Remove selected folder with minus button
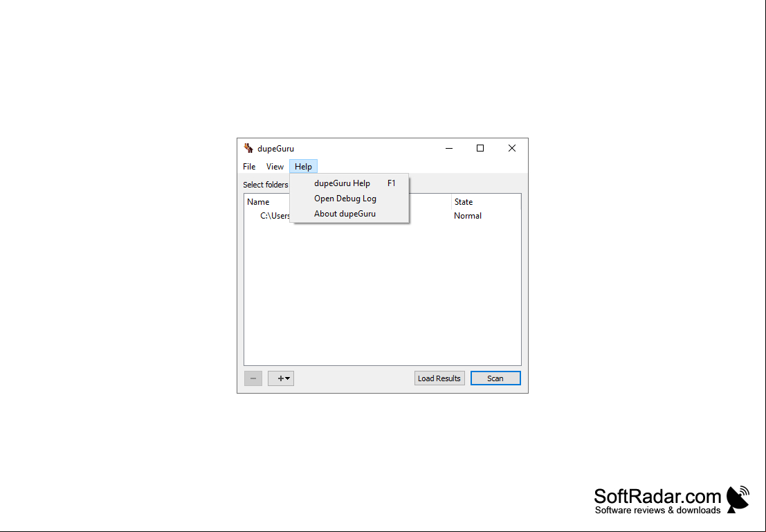766x532 pixels. tap(253, 378)
